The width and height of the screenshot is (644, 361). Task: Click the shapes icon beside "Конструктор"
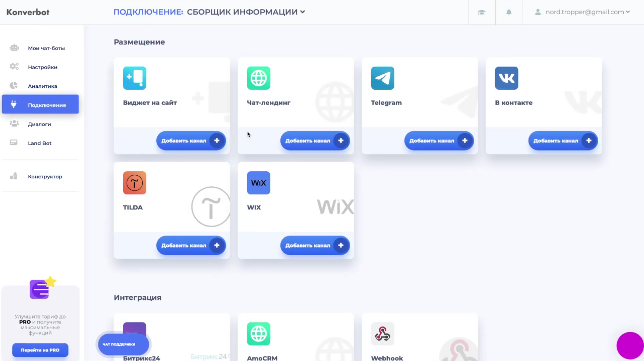click(14, 176)
